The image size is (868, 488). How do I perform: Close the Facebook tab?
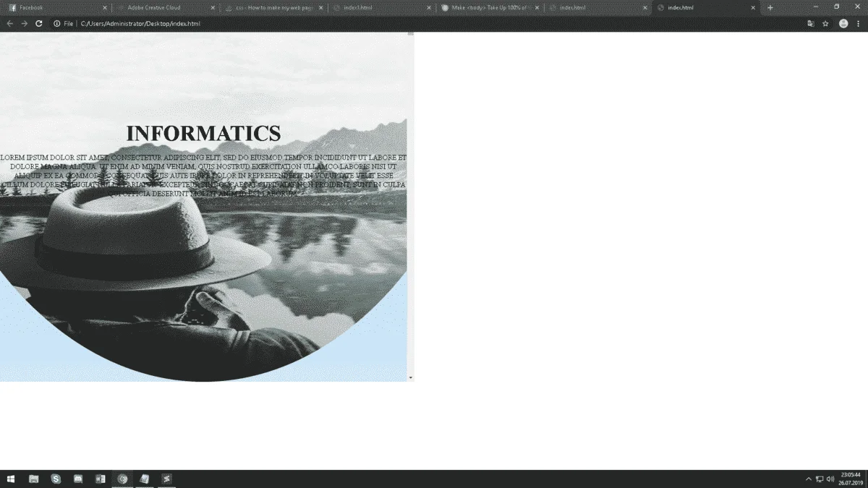pyautogui.click(x=104, y=8)
